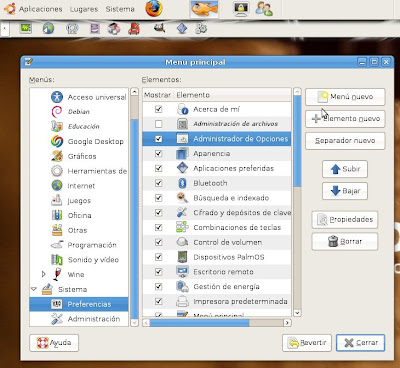Click the Borrar delete button
Viewport: 400px width, 368px height.
pos(345,241)
